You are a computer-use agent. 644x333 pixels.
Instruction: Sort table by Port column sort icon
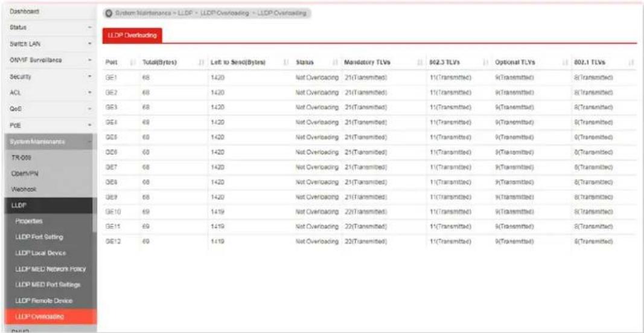133,62
